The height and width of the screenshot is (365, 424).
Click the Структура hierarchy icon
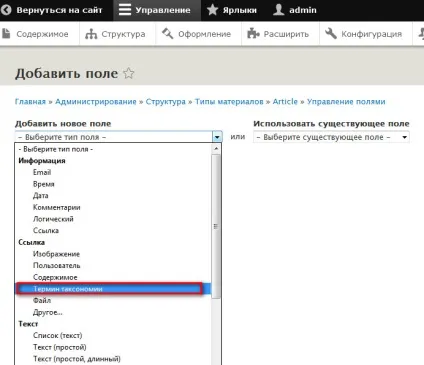pyautogui.click(x=91, y=34)
